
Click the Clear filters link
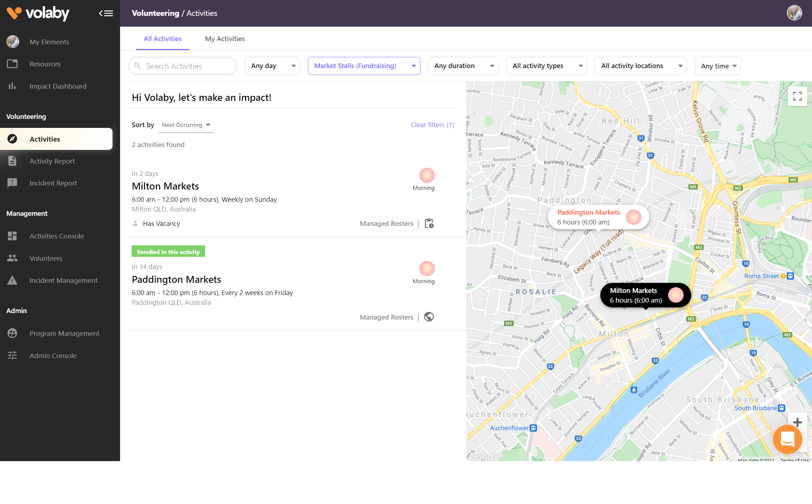(x=432, y=125)
